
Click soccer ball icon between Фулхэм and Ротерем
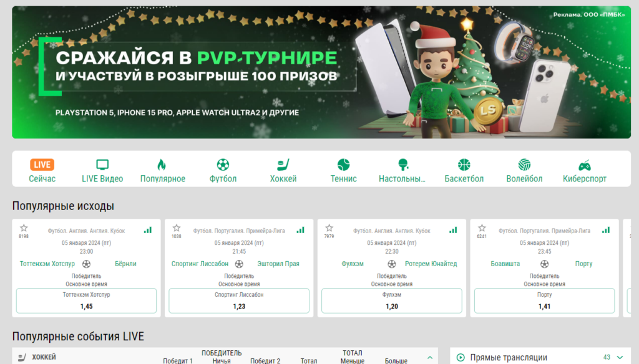tap(392, 264)
